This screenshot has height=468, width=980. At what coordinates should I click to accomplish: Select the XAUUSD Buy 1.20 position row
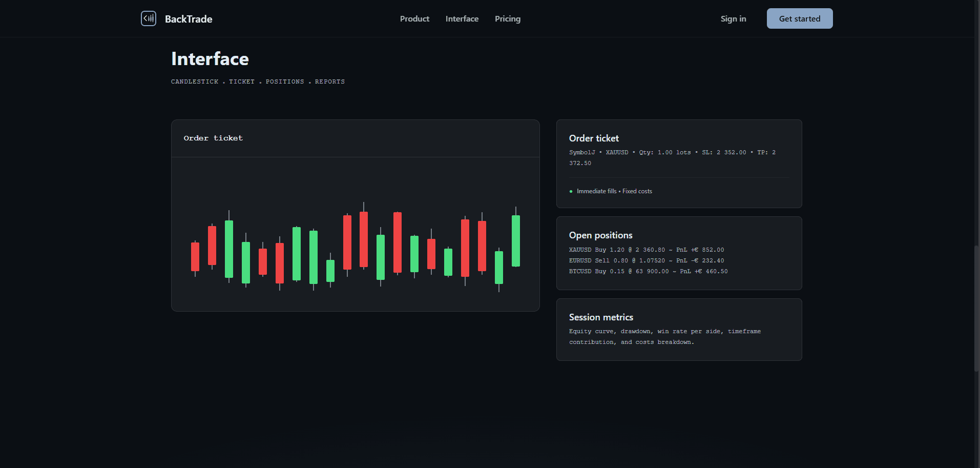[x=646, y=250]
